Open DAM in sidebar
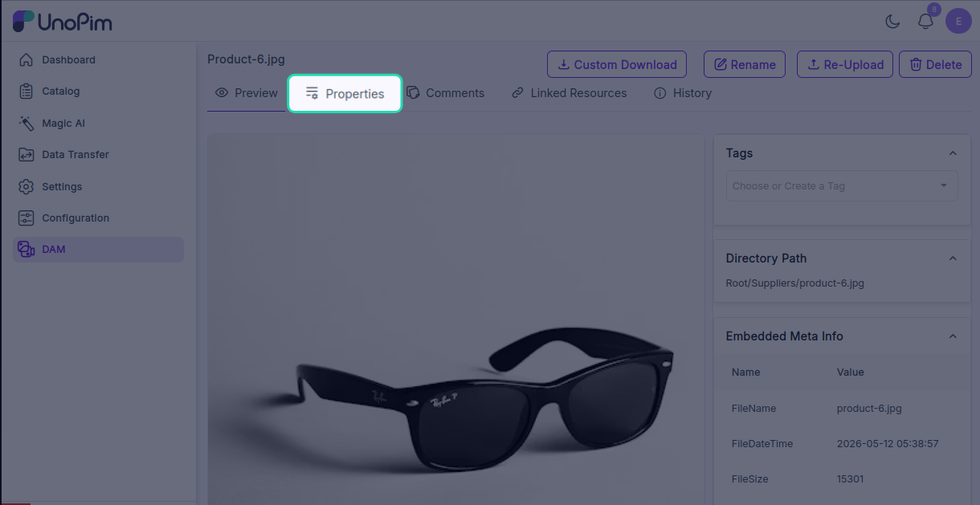This screenshot has height=505, width=980. (98, 250)
